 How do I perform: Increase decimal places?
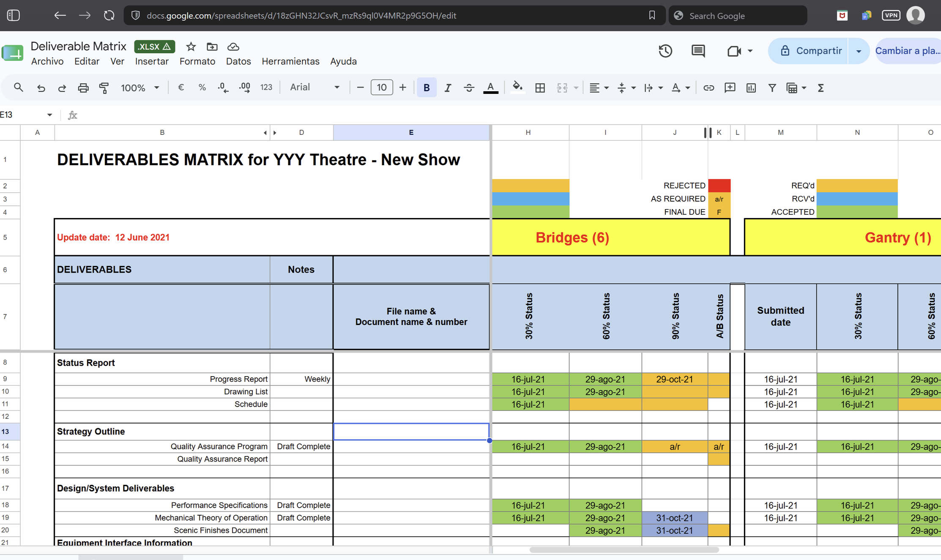[x=244, y=87]
